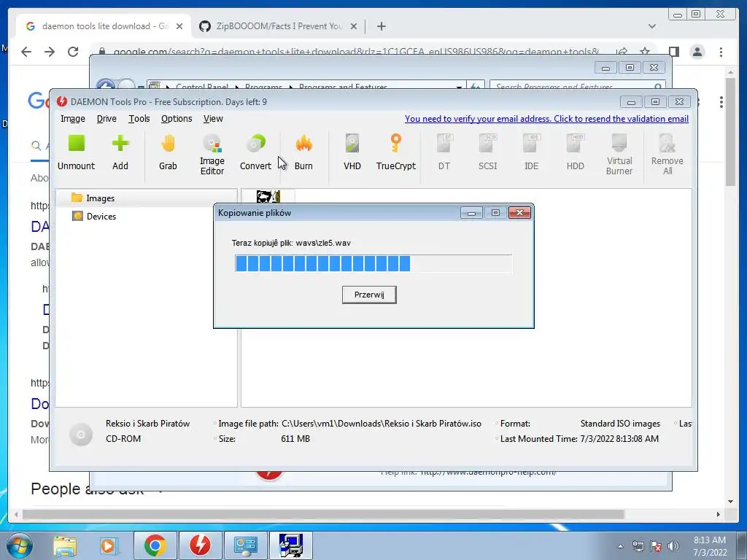Click the Przerwij button

click(369, 295)
